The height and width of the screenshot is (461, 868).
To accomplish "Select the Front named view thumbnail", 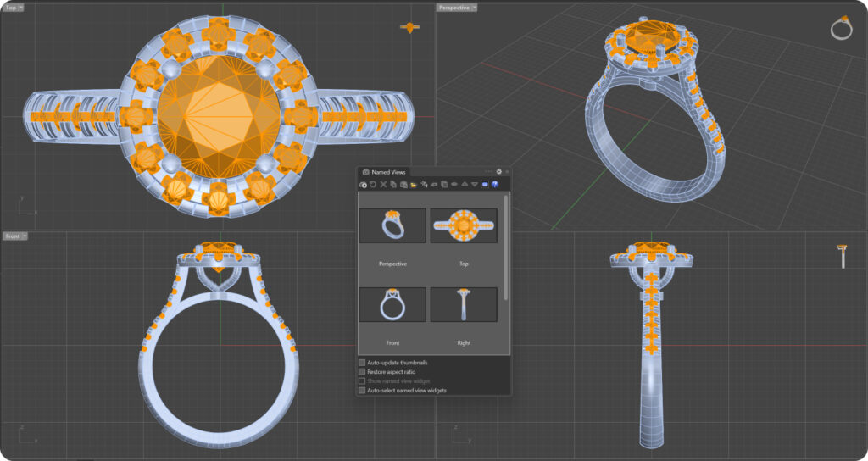I will (392, 304).
